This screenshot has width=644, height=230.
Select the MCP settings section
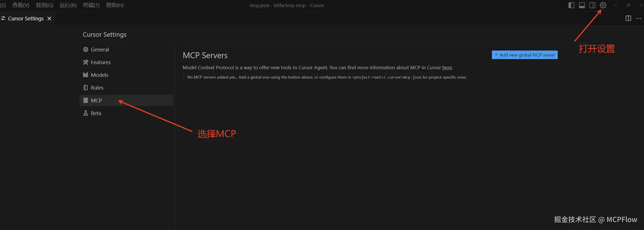click(x=126, y=100)
